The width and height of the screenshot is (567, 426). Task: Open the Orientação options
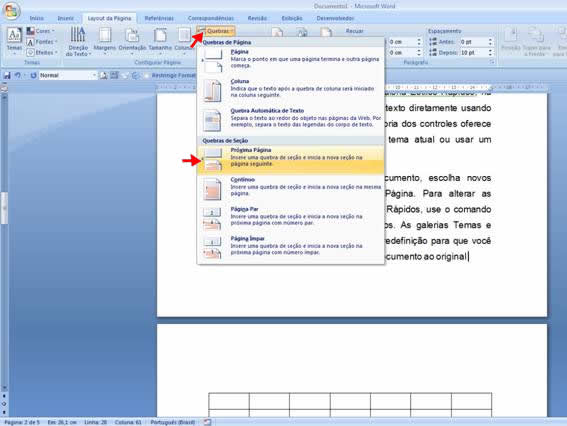pyautogui.click(x=132, y=41)
